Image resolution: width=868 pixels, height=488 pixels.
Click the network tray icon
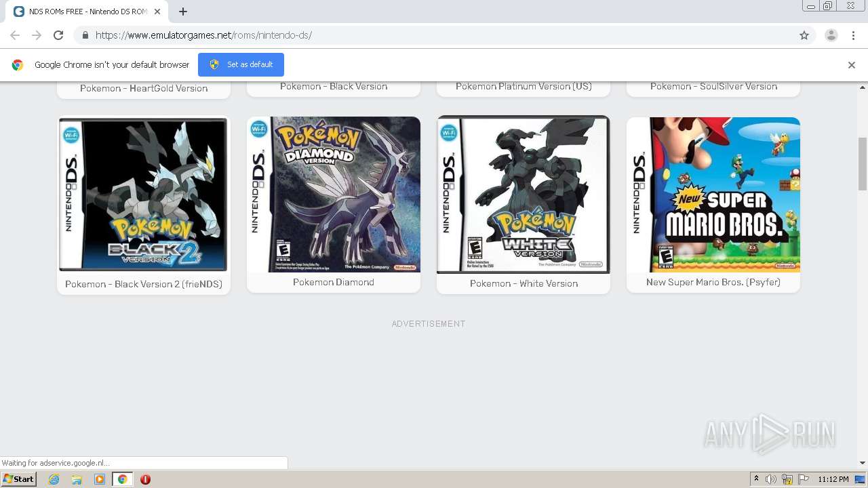787,479
